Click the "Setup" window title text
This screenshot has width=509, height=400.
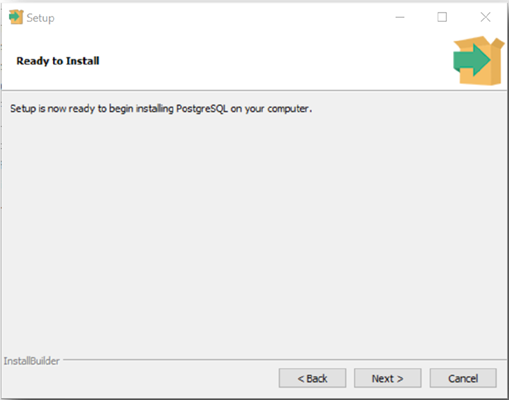tap(40, 18)
